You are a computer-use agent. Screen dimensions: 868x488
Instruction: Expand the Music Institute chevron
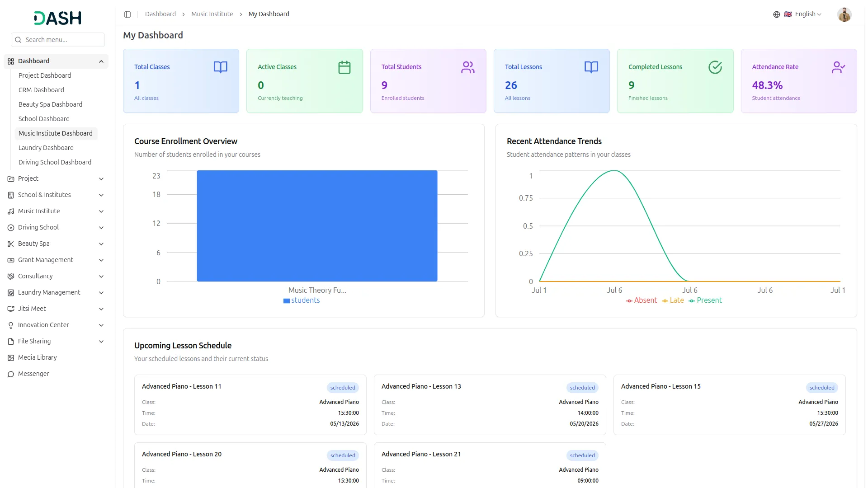click(101, 211)
